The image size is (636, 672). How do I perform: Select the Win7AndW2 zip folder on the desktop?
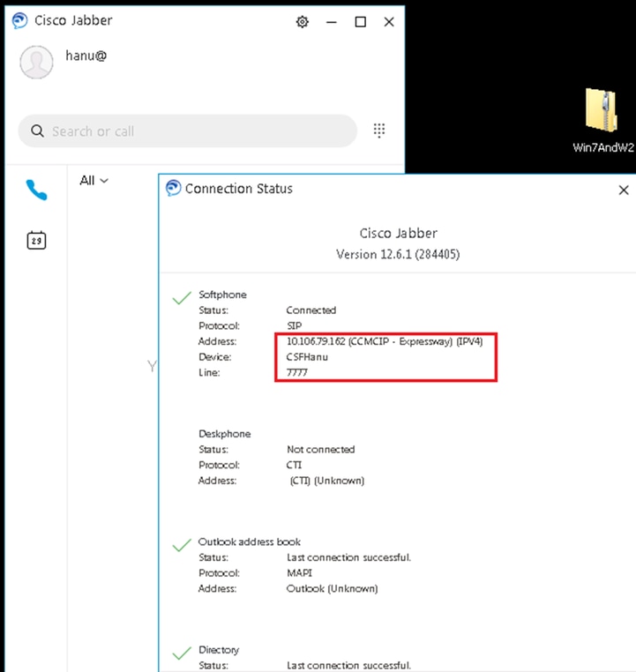click(602, 120)
